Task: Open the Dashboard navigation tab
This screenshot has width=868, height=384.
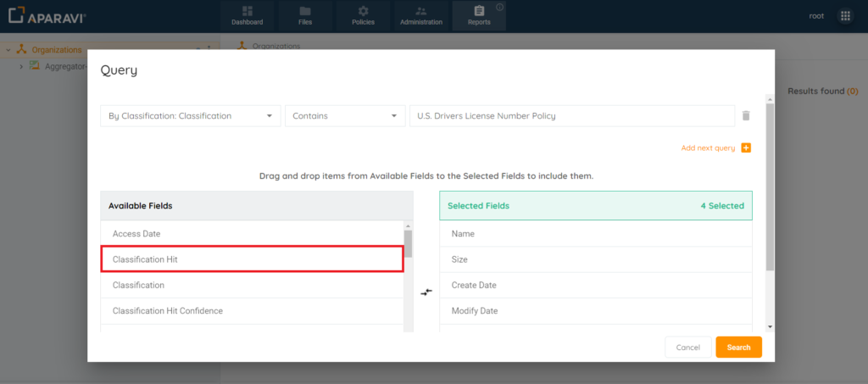Action: (247, 16)
